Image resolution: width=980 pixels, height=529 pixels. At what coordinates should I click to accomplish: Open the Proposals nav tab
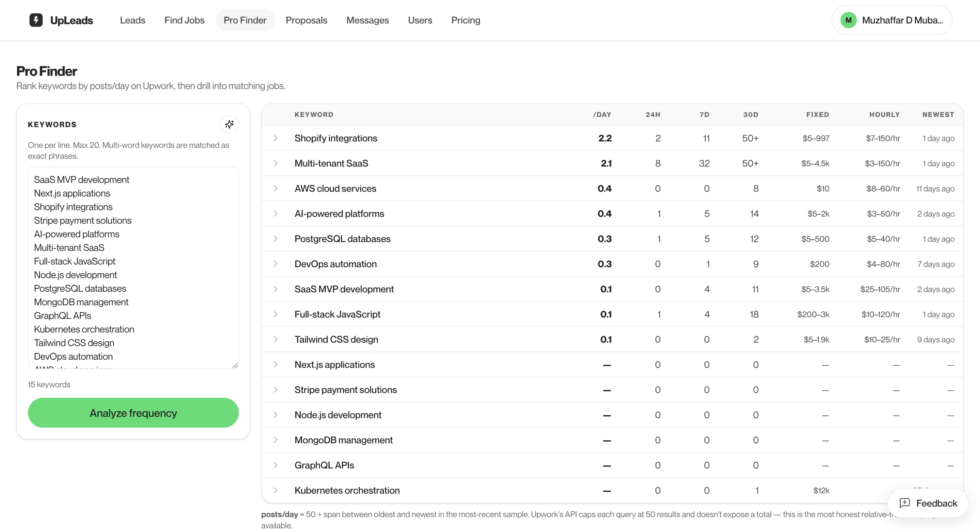(x=306, y=20)
